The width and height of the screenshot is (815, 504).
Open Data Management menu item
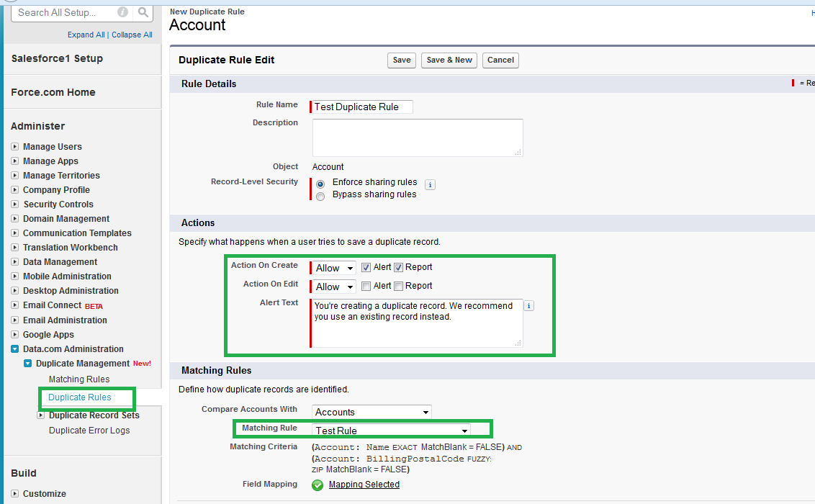[x=60, y=262]
